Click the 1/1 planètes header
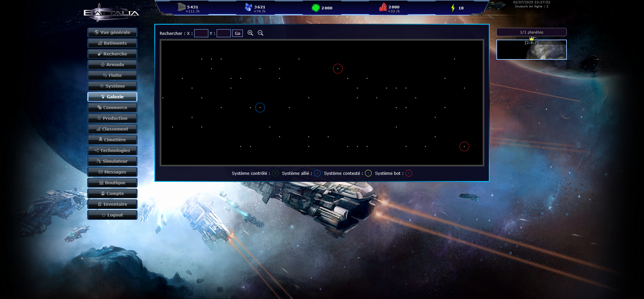Screen dimensions: 644x299 [x=532, y=32]
